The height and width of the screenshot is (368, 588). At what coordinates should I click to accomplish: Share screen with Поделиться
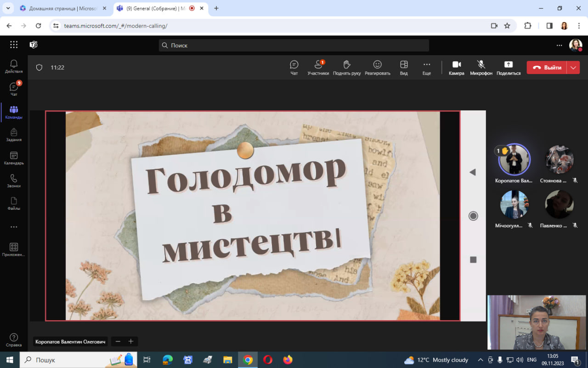pyautogui.click(x=508, y=67)
